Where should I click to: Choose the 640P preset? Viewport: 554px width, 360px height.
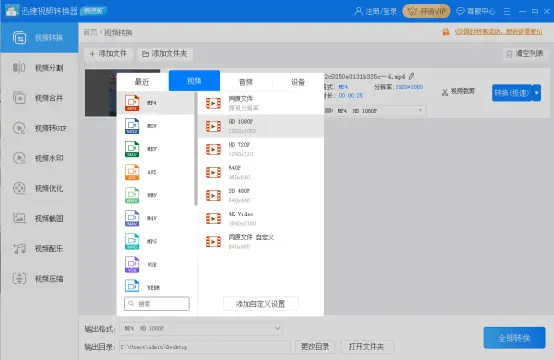[261, 172]
